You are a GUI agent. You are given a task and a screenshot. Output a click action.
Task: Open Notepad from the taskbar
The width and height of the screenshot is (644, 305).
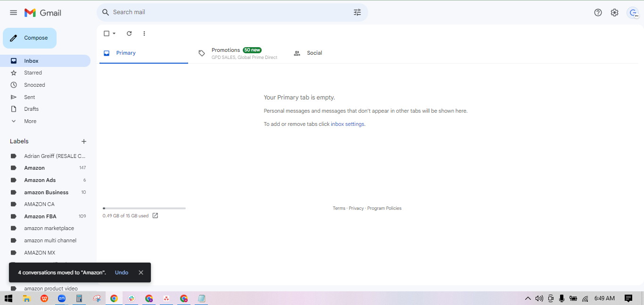tap(201, 298)
